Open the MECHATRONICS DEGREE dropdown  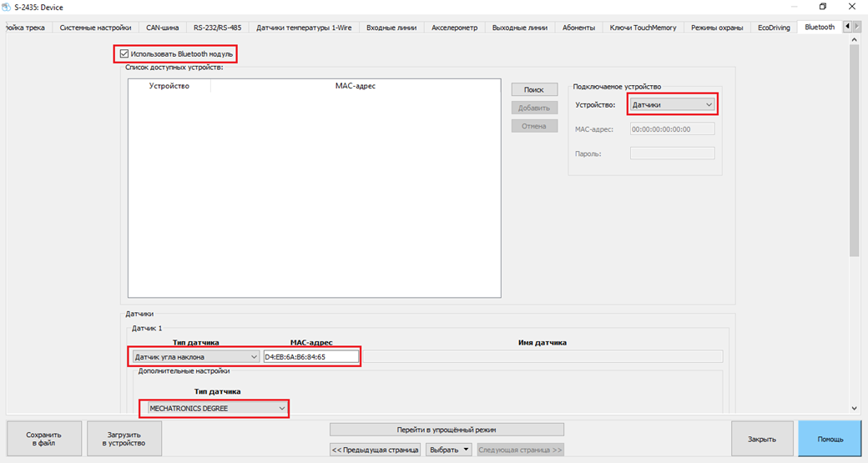pos(215,409)
